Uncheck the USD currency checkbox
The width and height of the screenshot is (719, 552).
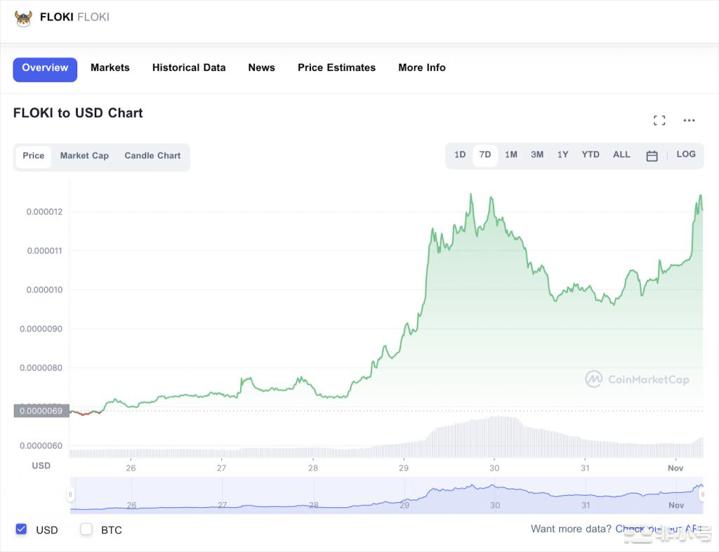tap(21, 529)
